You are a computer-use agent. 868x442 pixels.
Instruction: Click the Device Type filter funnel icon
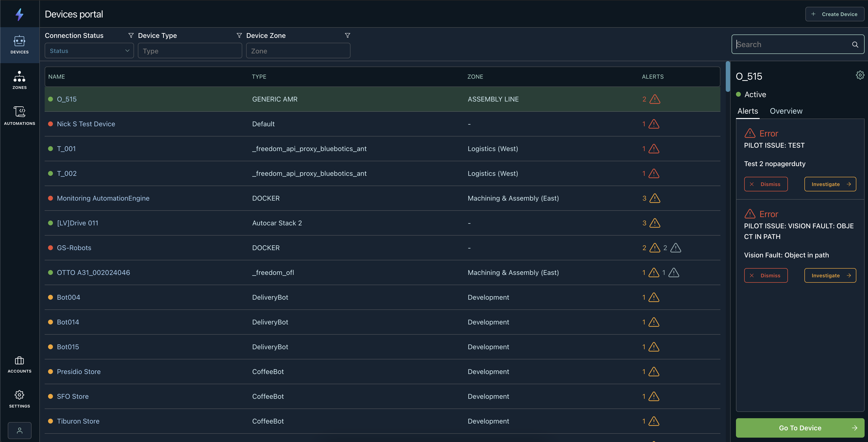239,35
